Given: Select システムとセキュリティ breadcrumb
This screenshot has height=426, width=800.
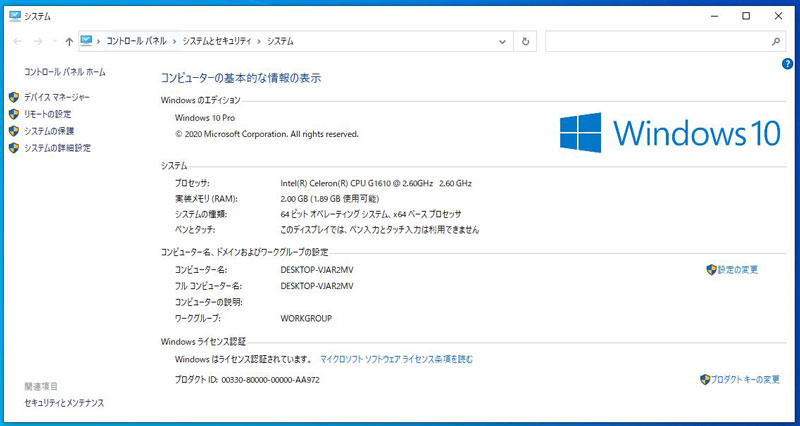Looking at the screenshot, I should coord(217,42).
